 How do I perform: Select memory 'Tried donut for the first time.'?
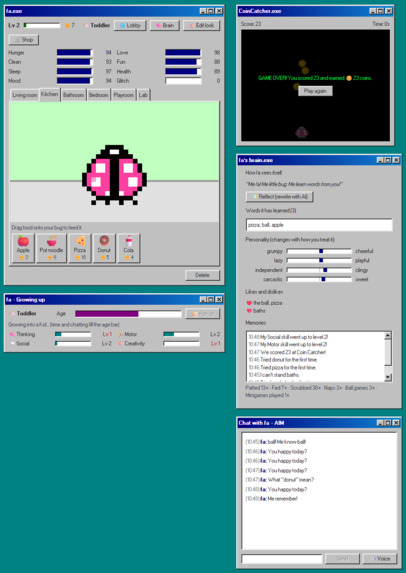click(283, 360)
